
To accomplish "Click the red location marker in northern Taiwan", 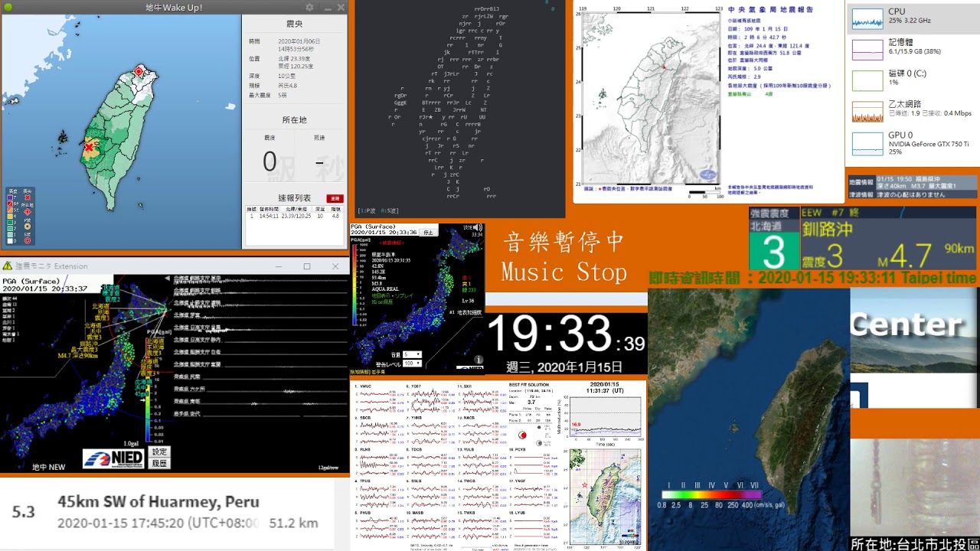I will (x=139, y=71).
